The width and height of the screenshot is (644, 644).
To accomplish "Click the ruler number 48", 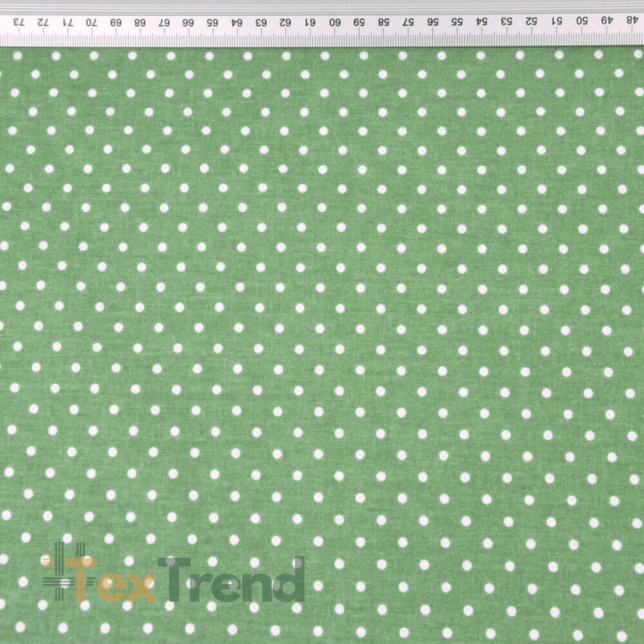I will (x=629, y=20).
